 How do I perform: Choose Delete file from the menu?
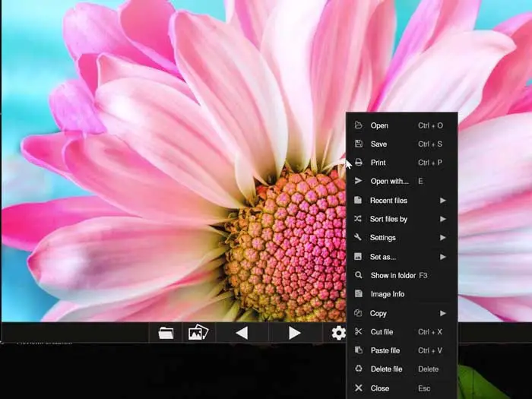402,369
